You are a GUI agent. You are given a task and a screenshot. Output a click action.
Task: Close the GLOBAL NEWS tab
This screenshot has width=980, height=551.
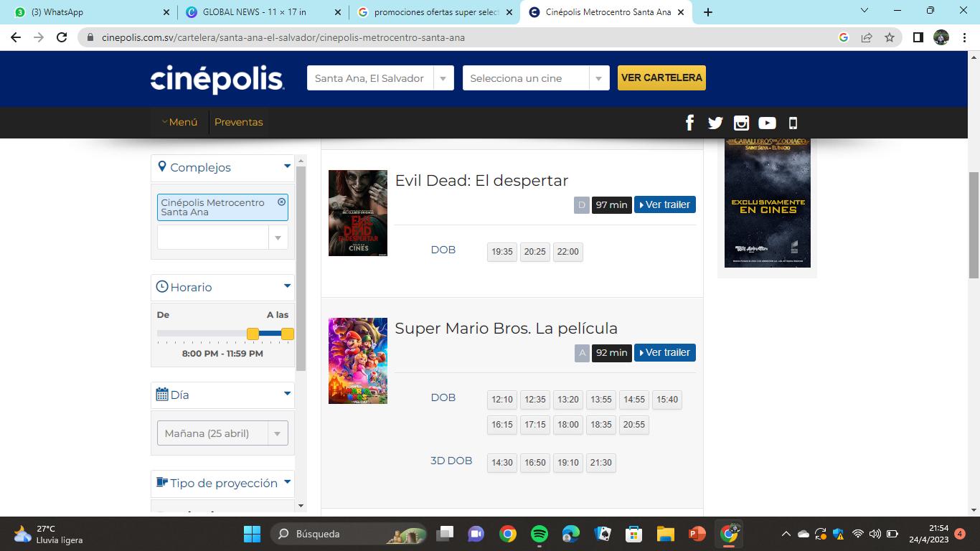click(x=338, y=12)
